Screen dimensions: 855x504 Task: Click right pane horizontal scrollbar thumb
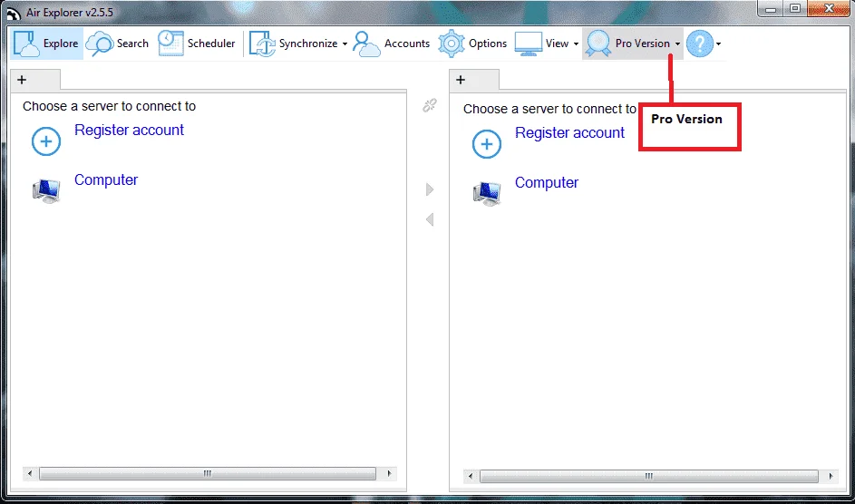pyautogui.click(x=649, y=476)
